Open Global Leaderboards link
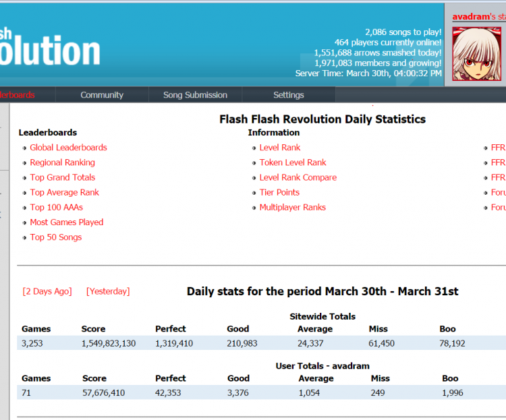506x420 pixels. tap(68, 148)
